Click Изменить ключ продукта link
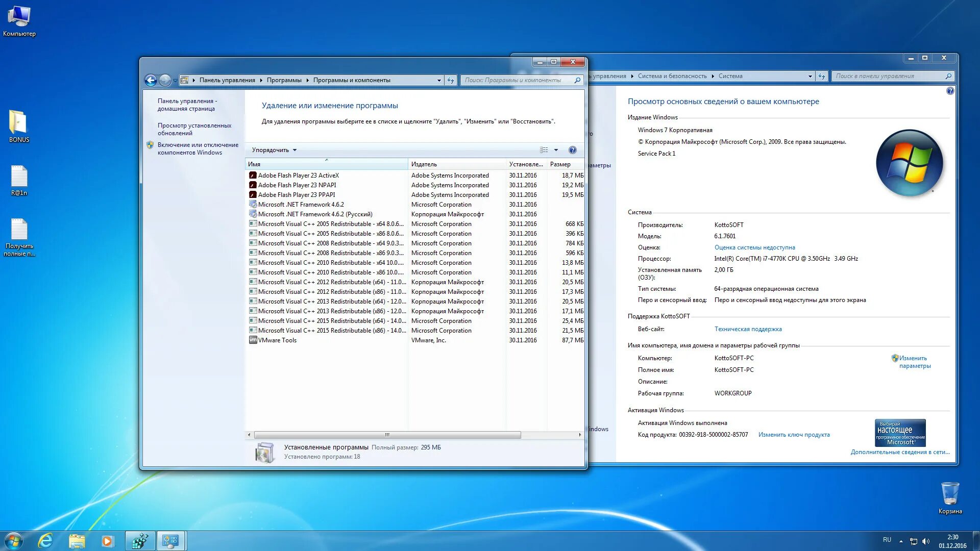 click(794, 435)
